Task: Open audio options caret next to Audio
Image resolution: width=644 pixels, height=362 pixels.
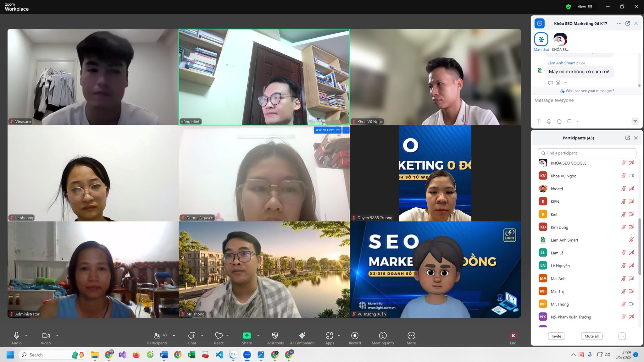Action: pos(26,336)
